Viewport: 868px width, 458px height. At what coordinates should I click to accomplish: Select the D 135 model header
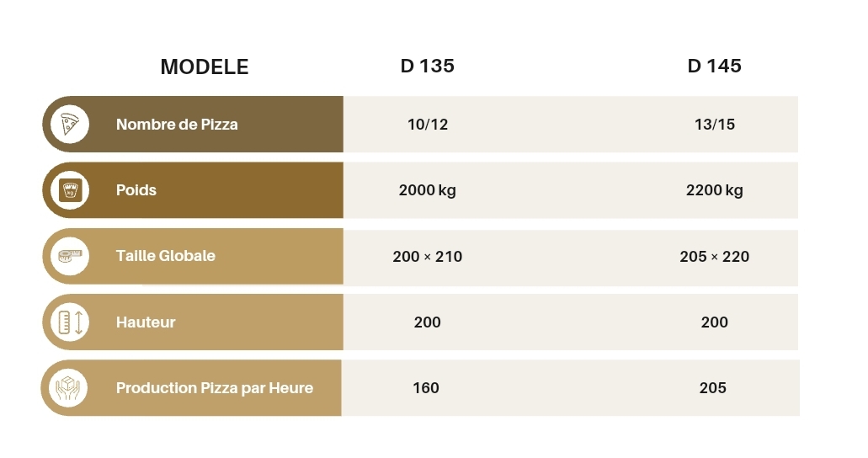point(428,66)
